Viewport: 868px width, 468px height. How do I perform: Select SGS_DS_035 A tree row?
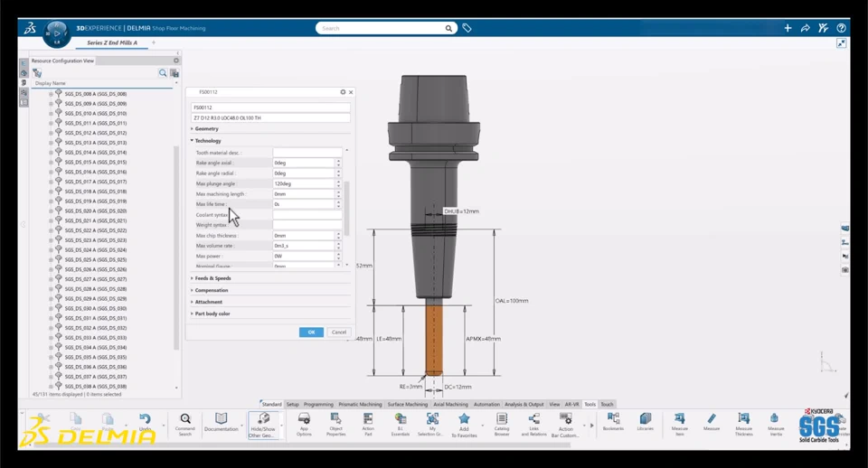coord(96,358)
